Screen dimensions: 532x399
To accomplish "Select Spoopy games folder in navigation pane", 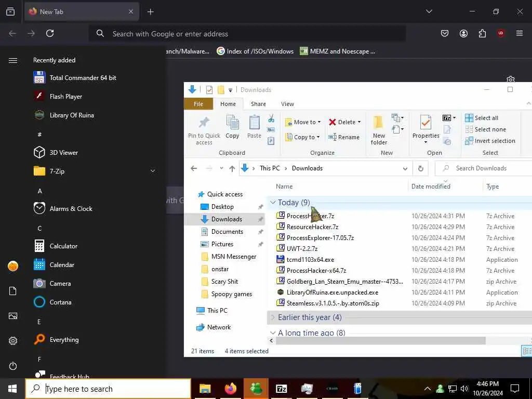I will [x=227, y=294].
